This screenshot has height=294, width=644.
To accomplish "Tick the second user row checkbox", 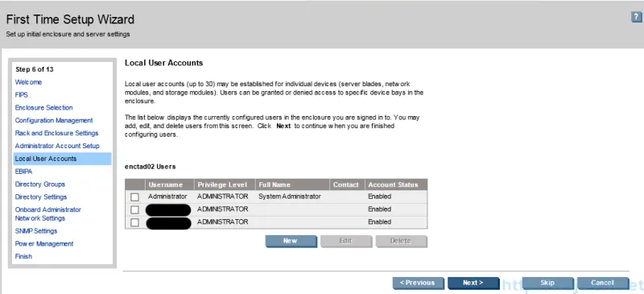I will 134,210.
